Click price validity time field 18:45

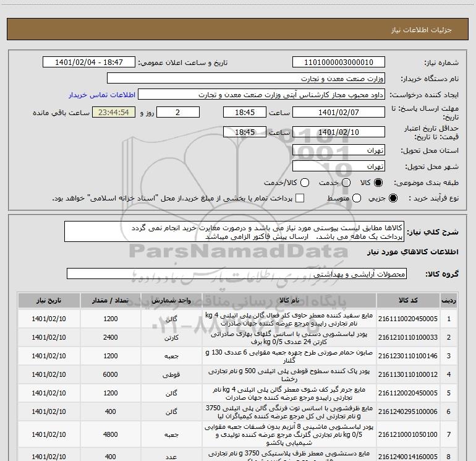tap(245, 132)
